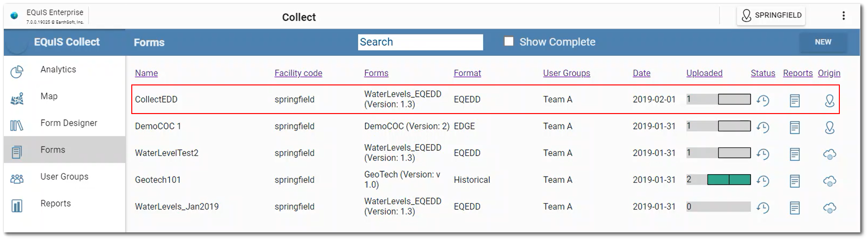View status history for WaterLevels_Jan2019
The height and width of the screenshot is (240, 868).
(763, 208)
